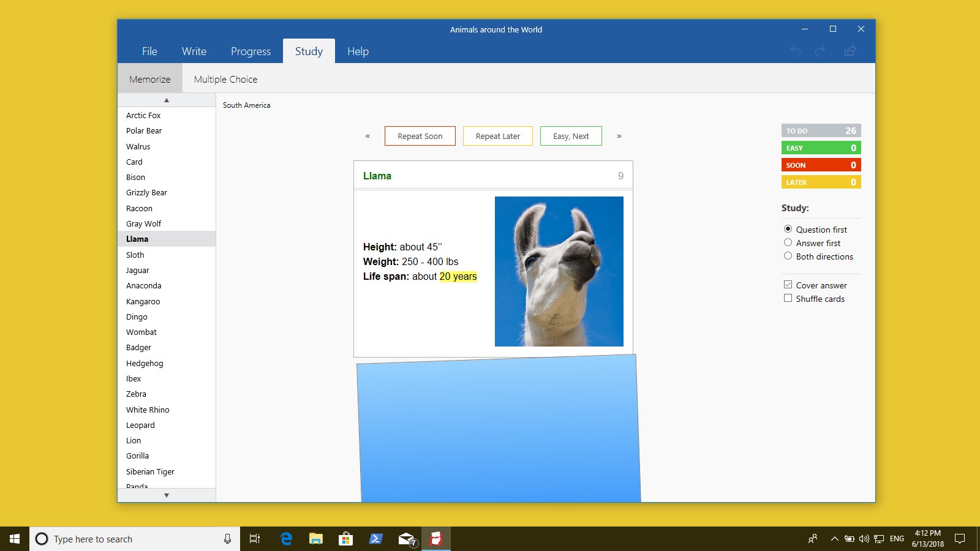
Task: Choose the Question first study mode
Action: (x=788, y=229)
